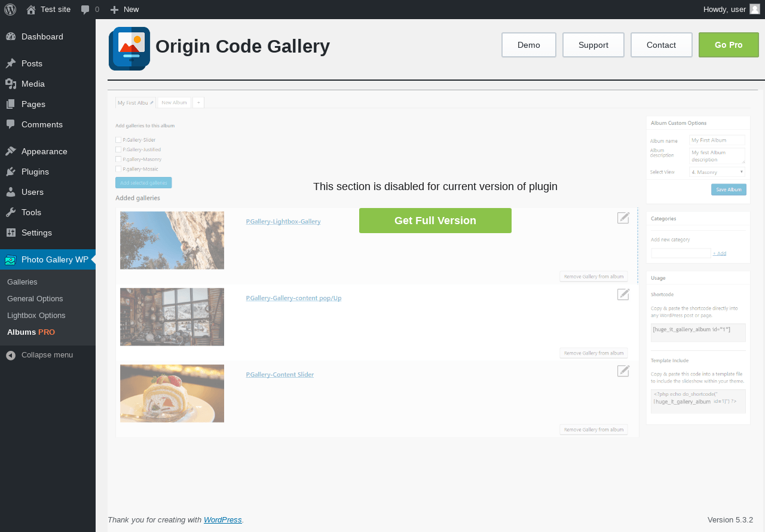Check the P.gallery-Mosaic checkbox

118,169
